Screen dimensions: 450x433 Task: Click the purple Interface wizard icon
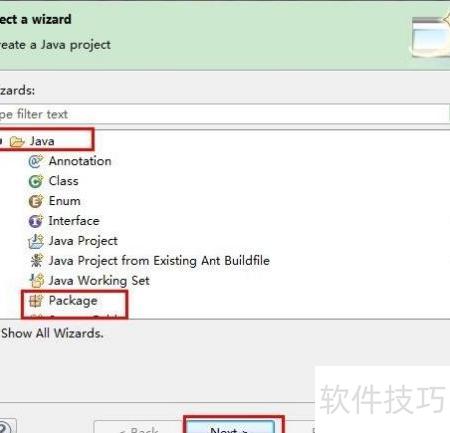(x=36, y=221)
